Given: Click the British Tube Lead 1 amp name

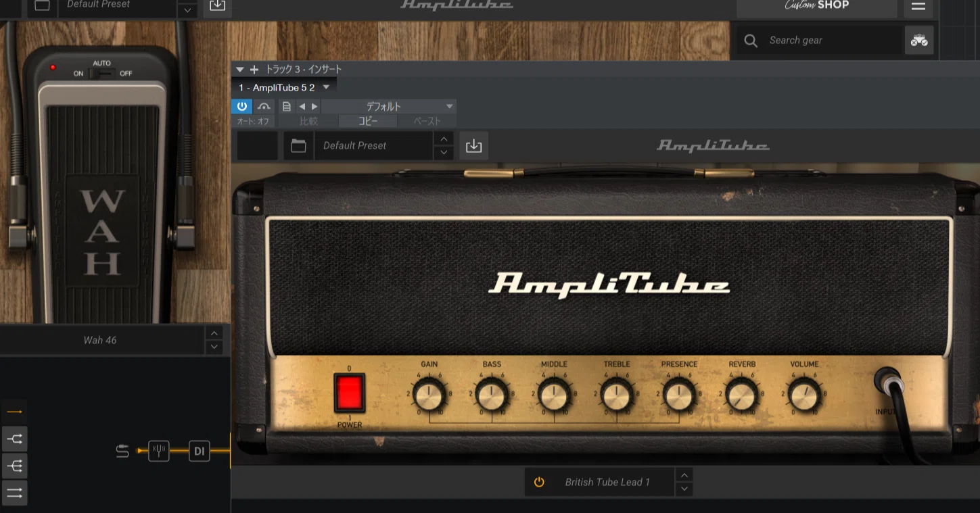Looking at the screenshot, I should pyautogui.click(x=607, y=482).
